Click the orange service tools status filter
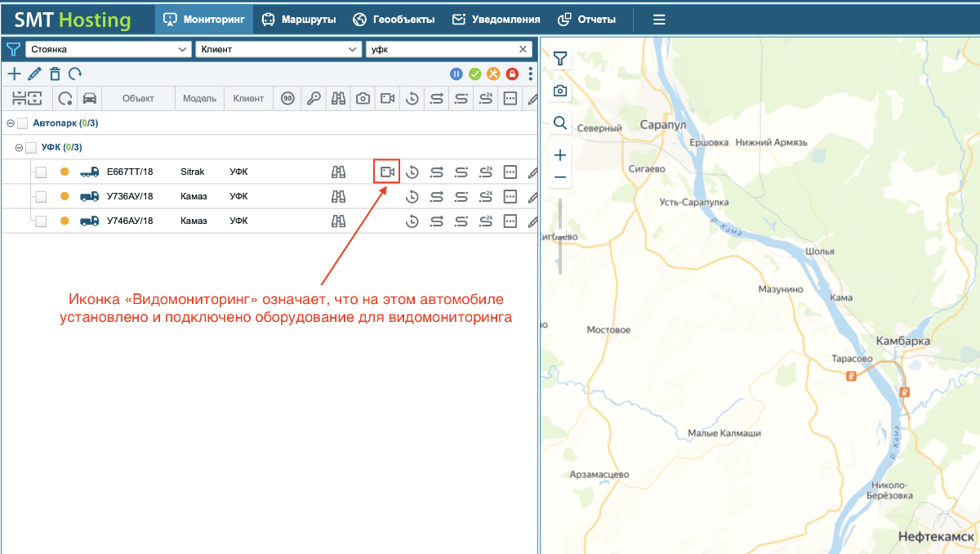This screenshot has height=554, width=980. (493, 74)
